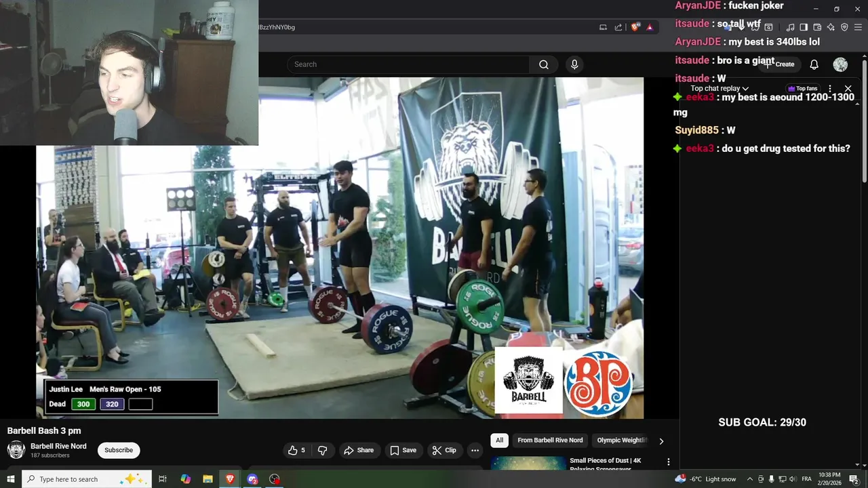Open chat options three-dot menu
Viewport: 868px width, 488px height.
click(x=829, y=89)
